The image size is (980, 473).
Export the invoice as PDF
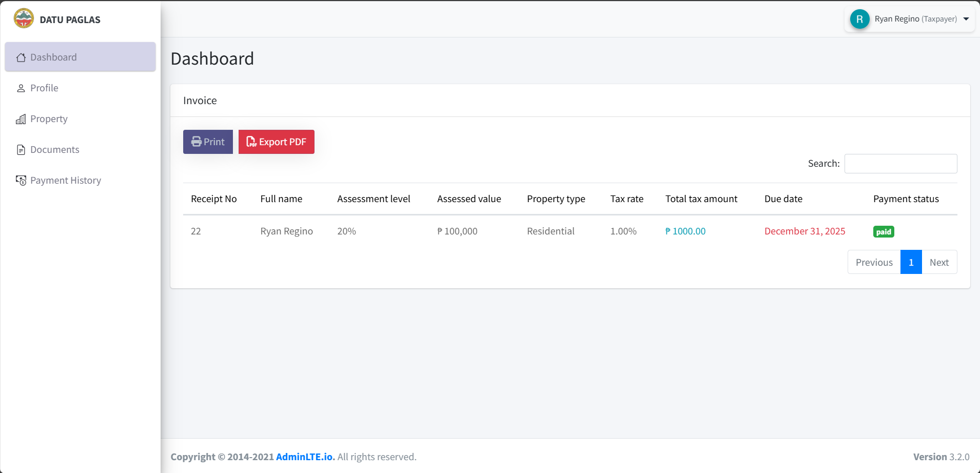click(x=276, y=142)
